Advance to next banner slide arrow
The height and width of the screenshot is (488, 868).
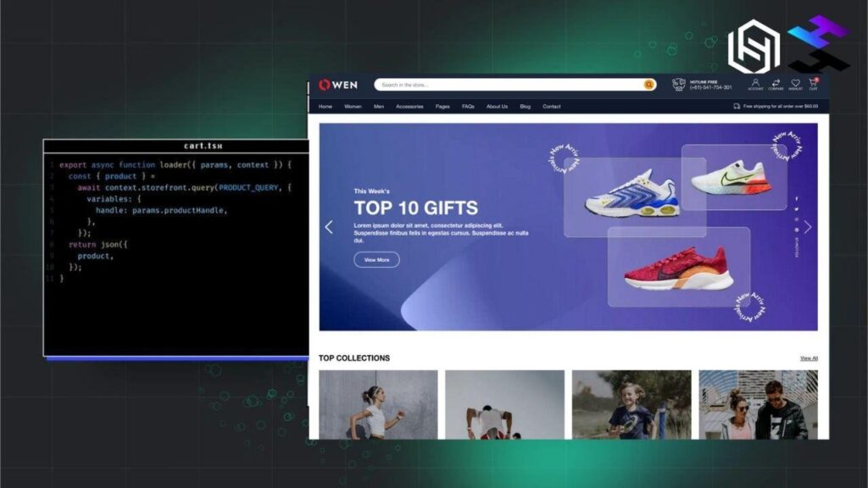coord(808,227)
